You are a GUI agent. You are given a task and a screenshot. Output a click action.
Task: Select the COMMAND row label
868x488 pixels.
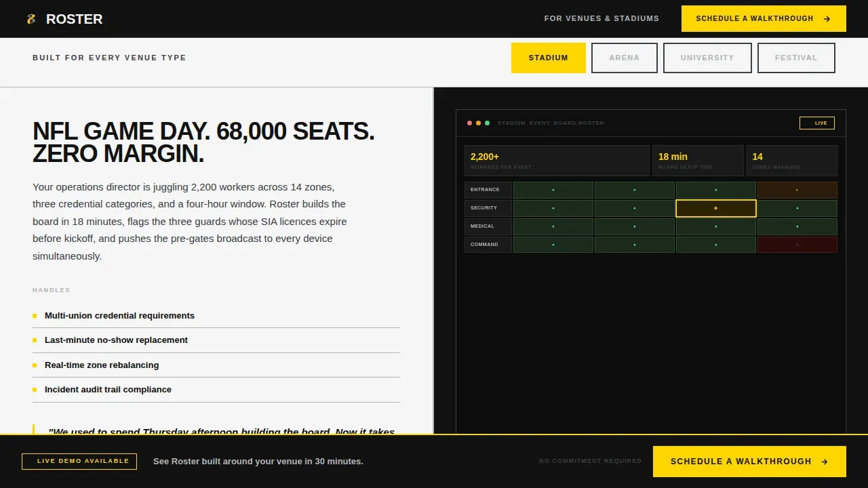[x=488, y=245]
